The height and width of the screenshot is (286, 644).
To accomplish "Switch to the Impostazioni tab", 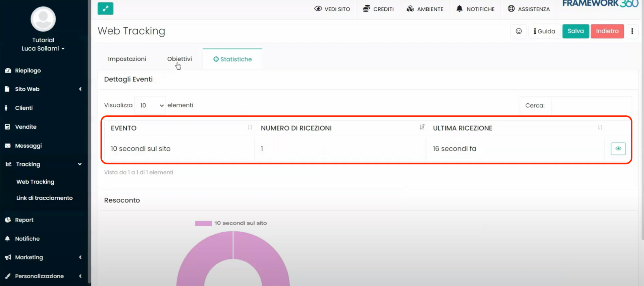I will [x=127, y=59].
